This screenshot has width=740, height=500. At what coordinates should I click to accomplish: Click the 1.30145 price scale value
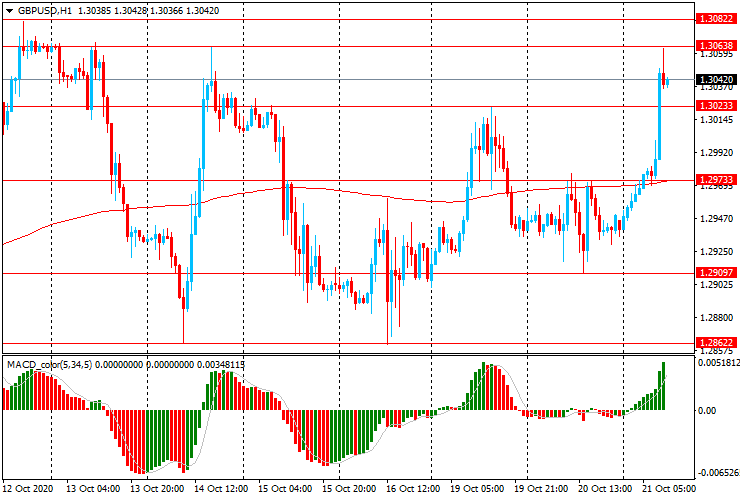coord(716,120)
